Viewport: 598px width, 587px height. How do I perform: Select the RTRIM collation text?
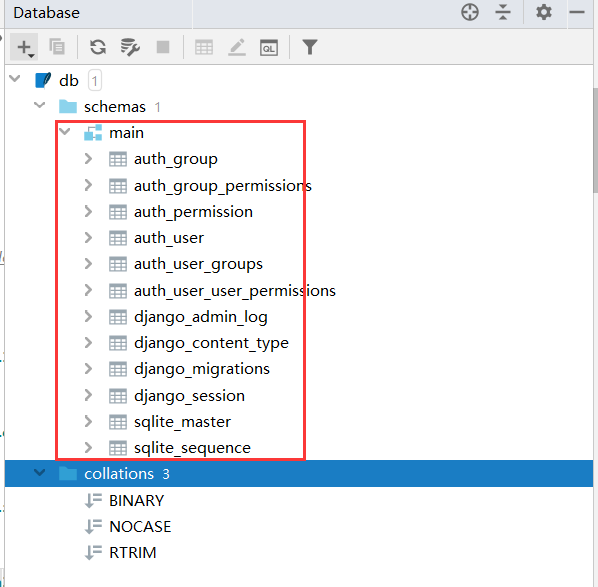(133, 553)
